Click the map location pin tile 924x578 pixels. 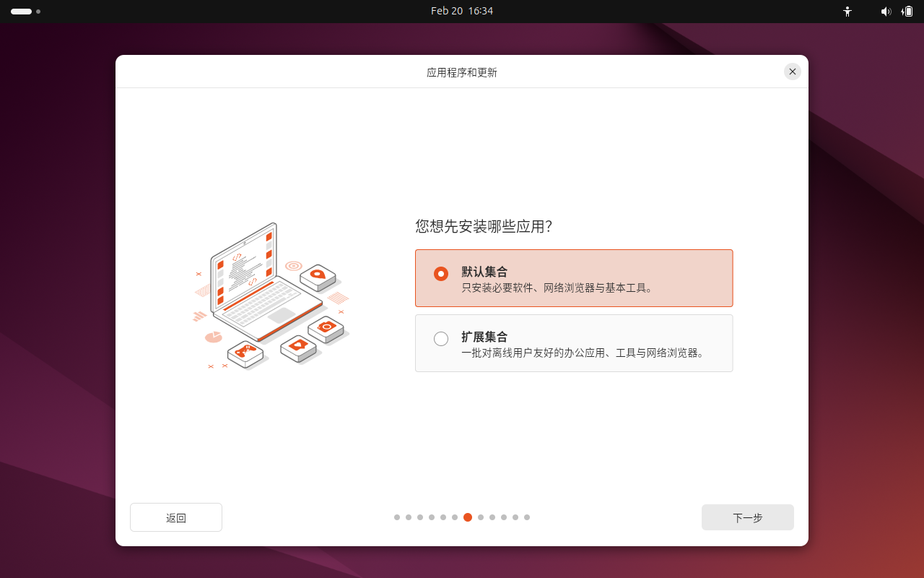pos(318,275)
